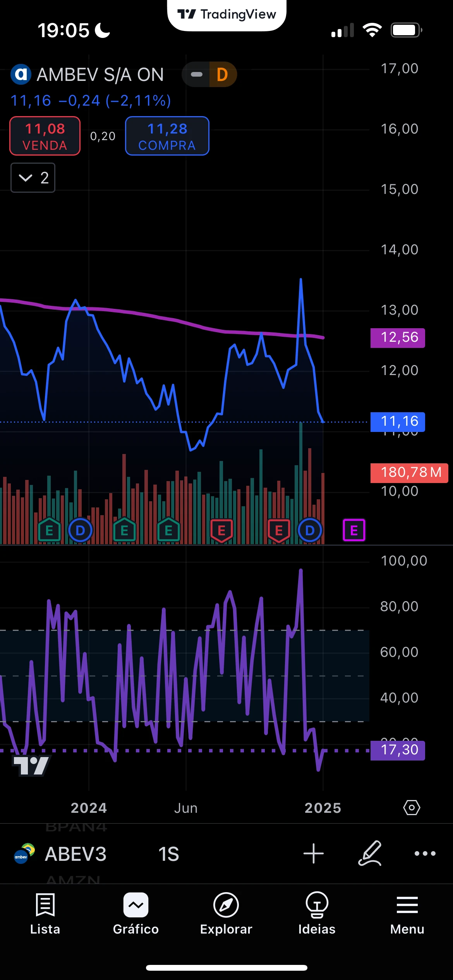The width and height of the screenshot is (453, 980).
Task: Open the Explorar compass tab
Action: [226, 913]
